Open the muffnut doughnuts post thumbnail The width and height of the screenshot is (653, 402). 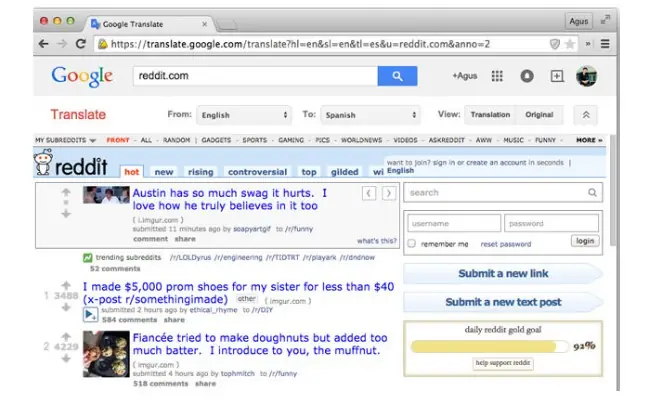(x=106, y=354)
